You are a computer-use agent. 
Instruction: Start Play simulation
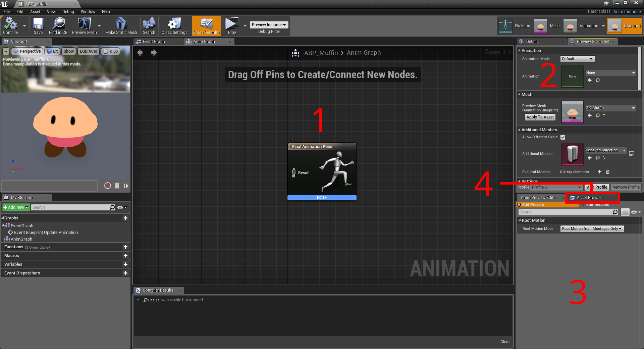(232, 26)
